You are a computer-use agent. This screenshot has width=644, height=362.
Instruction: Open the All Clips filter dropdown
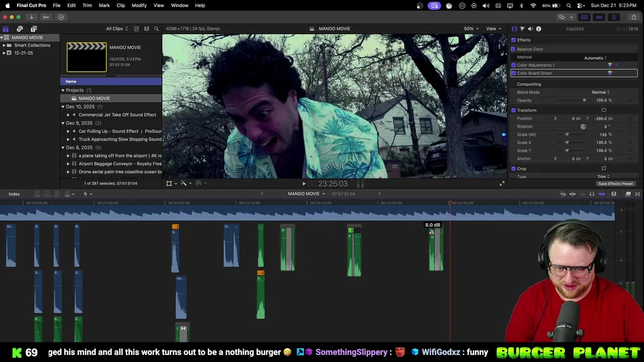point(117,29)
